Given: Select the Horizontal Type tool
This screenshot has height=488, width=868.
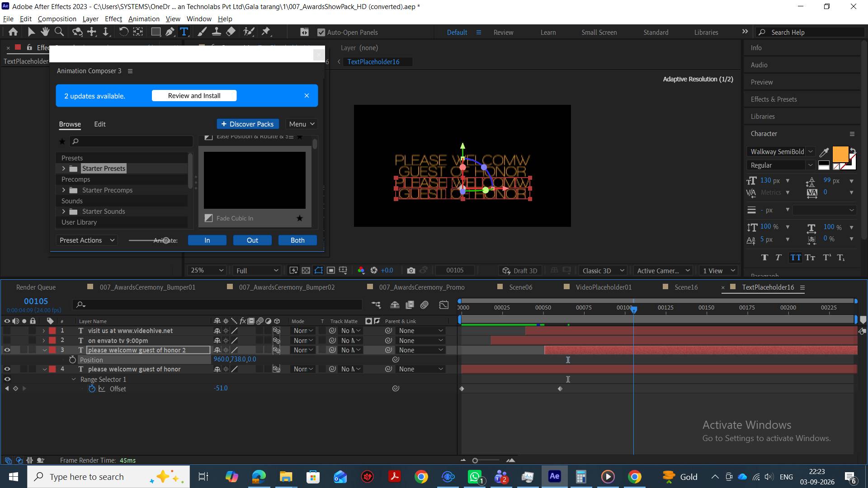Looking at the screenshot, I should click(x=184, y=32).
